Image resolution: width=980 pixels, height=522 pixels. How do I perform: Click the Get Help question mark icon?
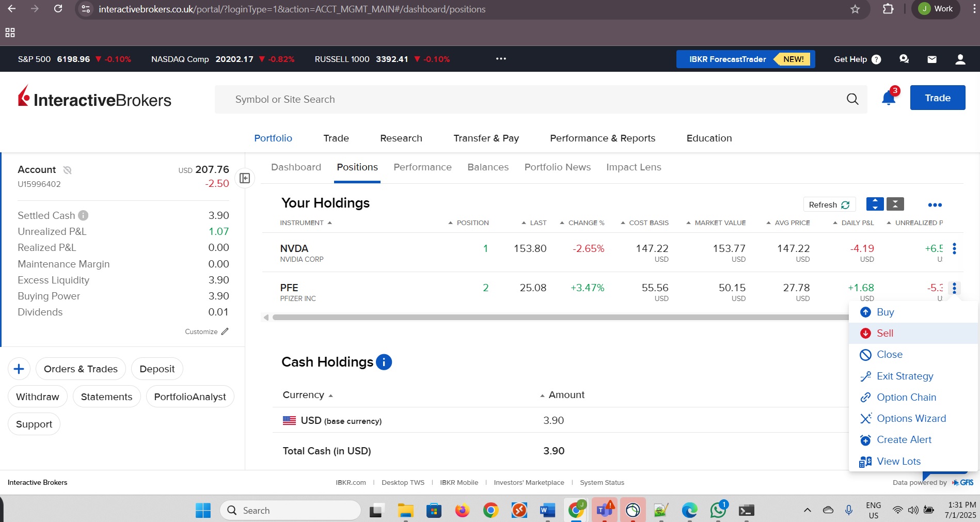click(x=876, y=59)
